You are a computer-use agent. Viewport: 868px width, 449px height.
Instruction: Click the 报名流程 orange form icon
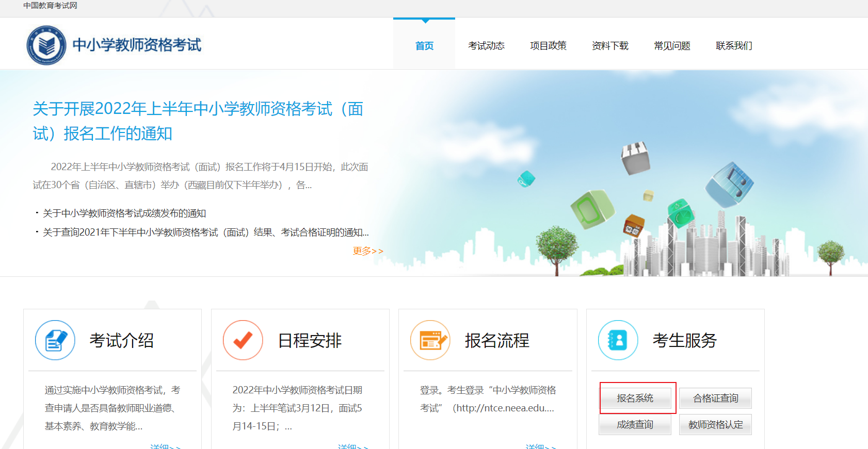(430, 340)
